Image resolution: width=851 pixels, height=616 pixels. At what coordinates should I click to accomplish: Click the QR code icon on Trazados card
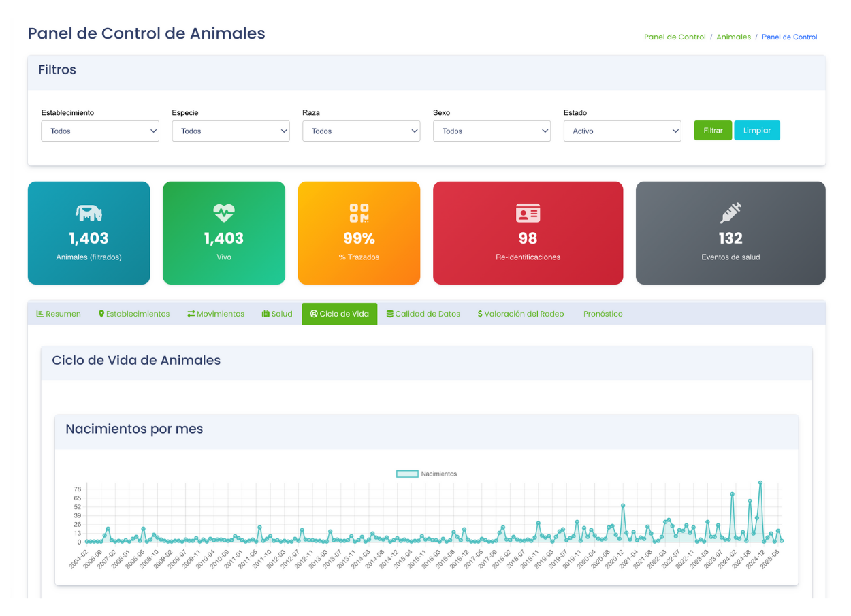359,213
